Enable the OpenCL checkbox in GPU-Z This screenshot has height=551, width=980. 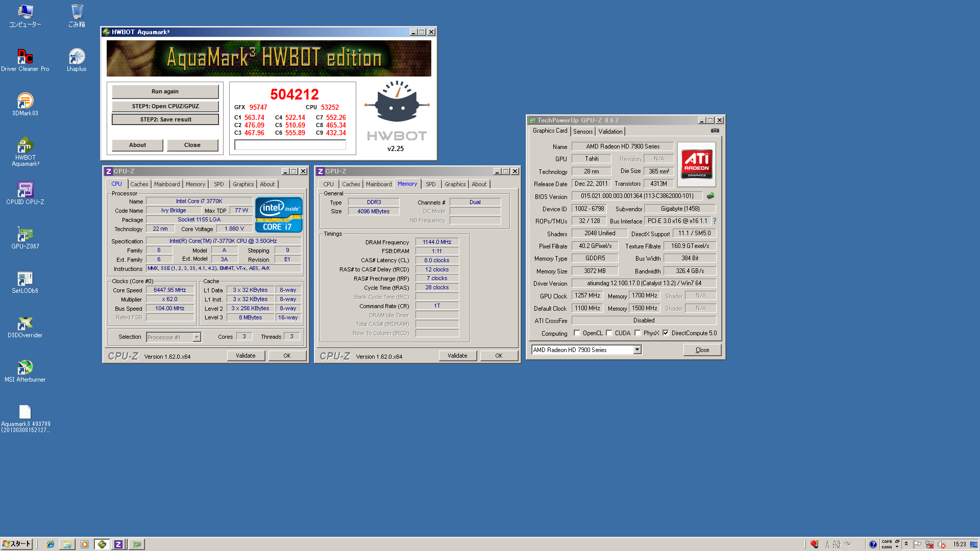[577, 333]
